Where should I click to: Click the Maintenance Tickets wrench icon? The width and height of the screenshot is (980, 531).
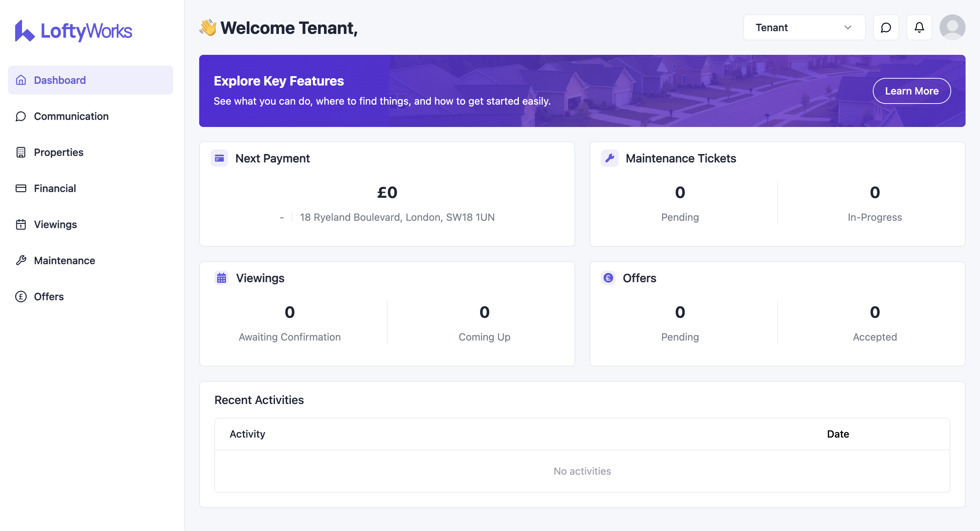click(x=609, y=158)
